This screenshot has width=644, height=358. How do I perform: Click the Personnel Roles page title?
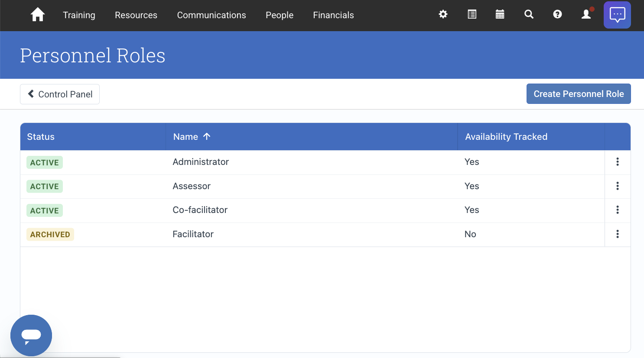point(93,55)
